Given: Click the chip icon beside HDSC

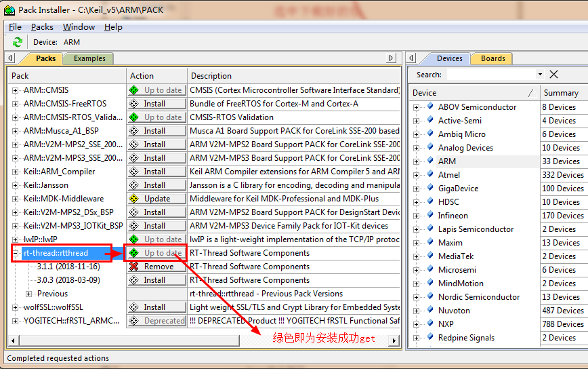Looking at the screenshot, I should [x=431, y=201].
